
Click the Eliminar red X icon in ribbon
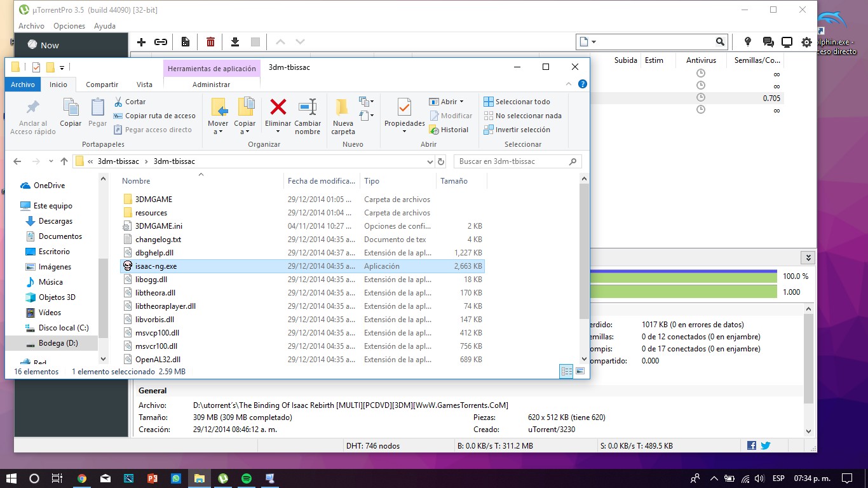coord(278,106)
